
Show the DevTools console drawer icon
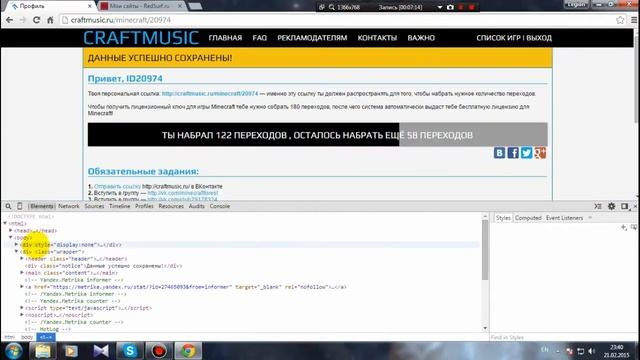(598, 206)
